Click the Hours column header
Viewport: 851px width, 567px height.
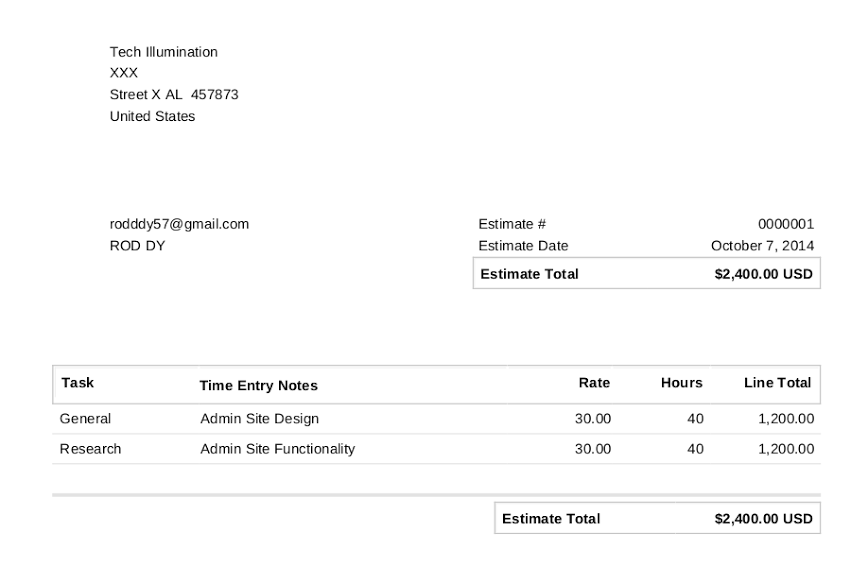point(681,383)
